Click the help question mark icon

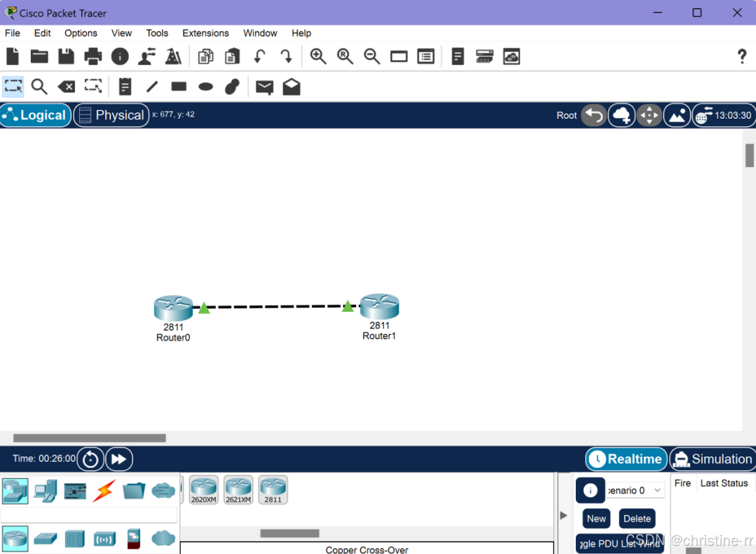[742, 57]
